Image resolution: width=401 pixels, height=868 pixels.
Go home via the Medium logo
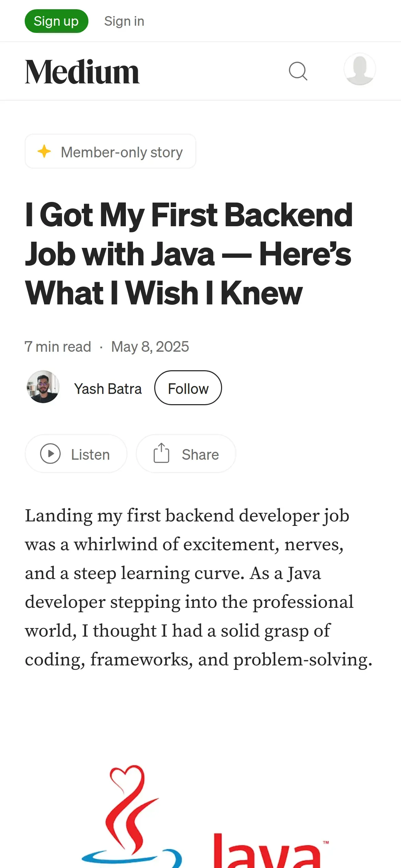[82, 72]
